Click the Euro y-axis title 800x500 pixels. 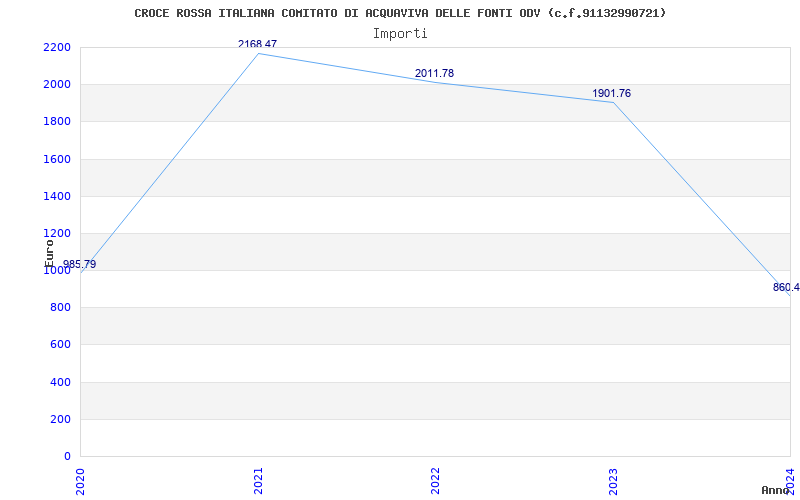point(49,253)
